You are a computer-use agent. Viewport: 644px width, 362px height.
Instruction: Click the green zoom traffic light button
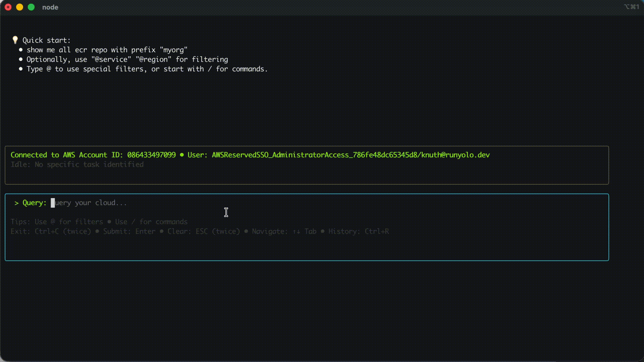tap(31, 7)
